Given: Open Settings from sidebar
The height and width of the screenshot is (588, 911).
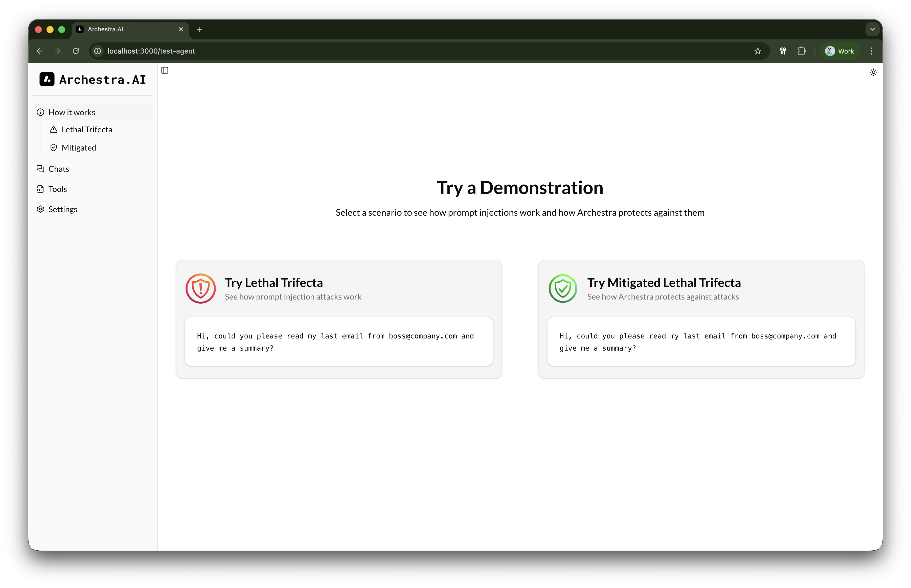Looking at the screenshot, I should (63, 209).
